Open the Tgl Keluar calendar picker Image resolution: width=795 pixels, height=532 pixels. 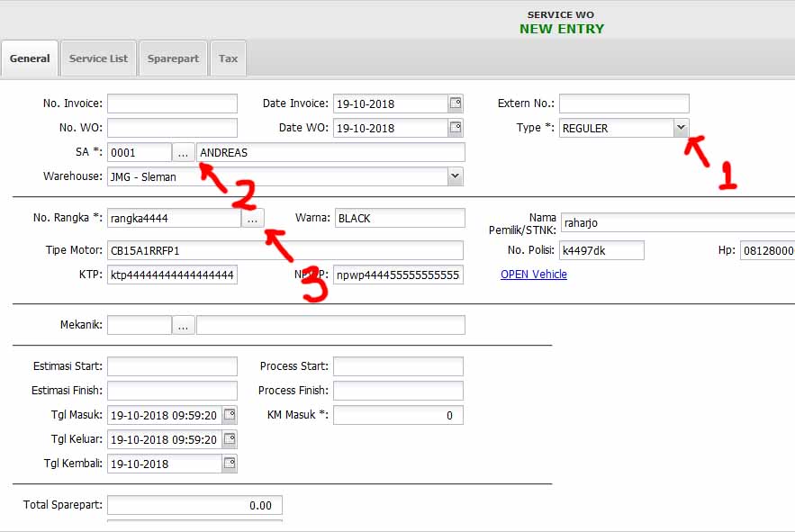pos(230,439)
